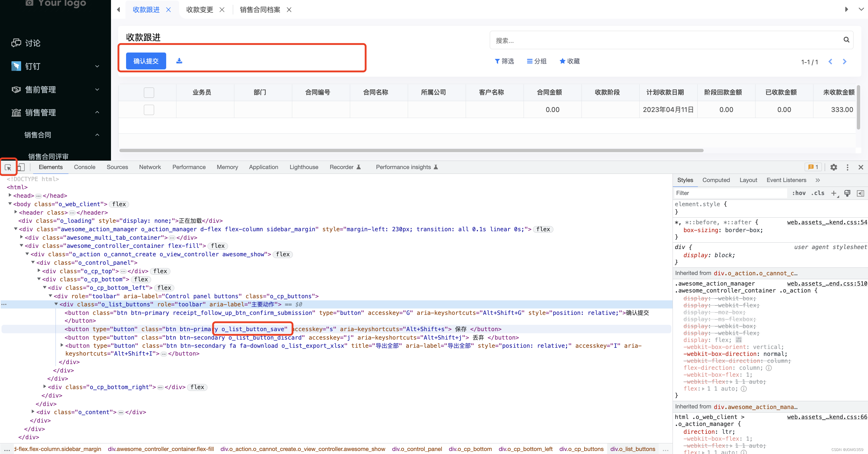Click new style rule plus icon
Screen dimensions: 868x454
click(x=834, y=193)
